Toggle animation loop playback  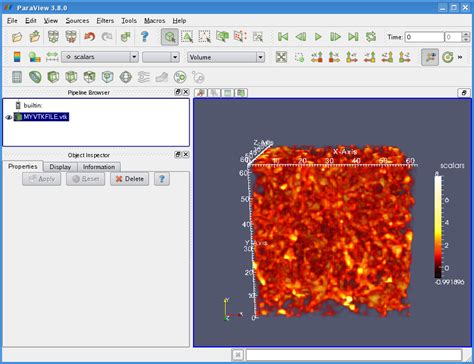tap(371, 37)
